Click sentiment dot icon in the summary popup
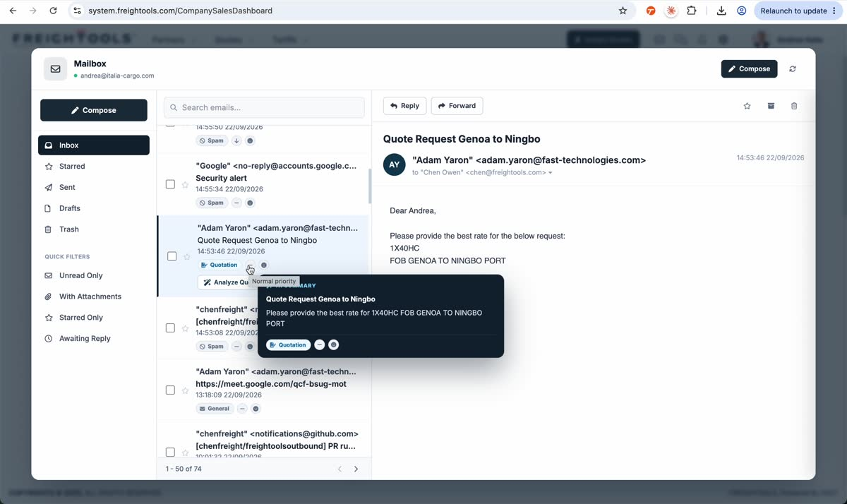 pos(334,345)
